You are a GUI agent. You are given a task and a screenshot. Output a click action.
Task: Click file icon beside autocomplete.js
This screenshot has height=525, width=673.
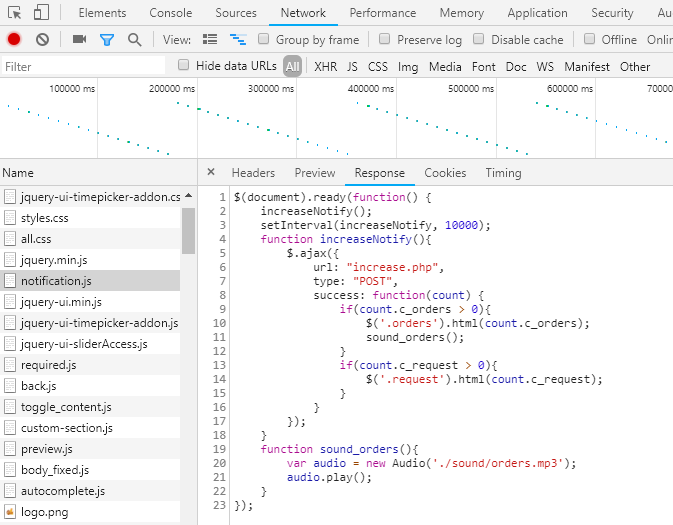coord(10,491)
